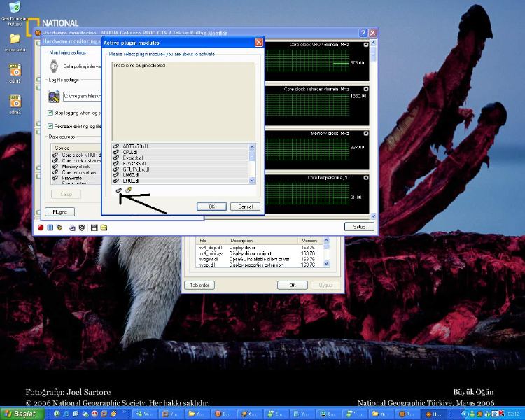Select the GPUProbe.dll plugin name

136,169
